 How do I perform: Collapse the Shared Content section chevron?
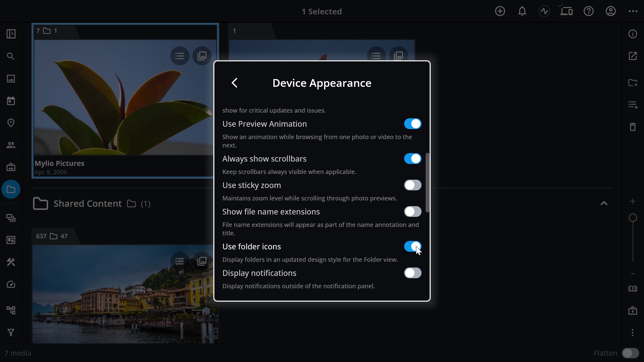click(x=604, y=203)
